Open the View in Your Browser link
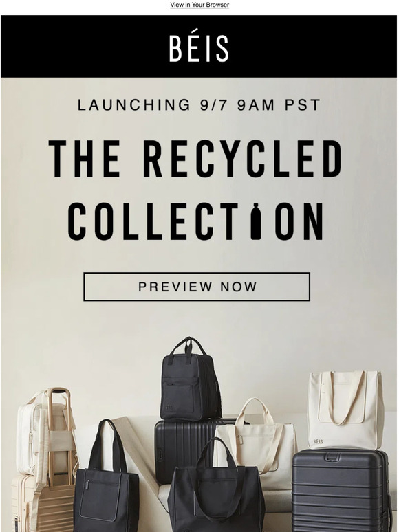Image resolution: width=399 pixels, height=532 pixels. click(x=199, y=5)
